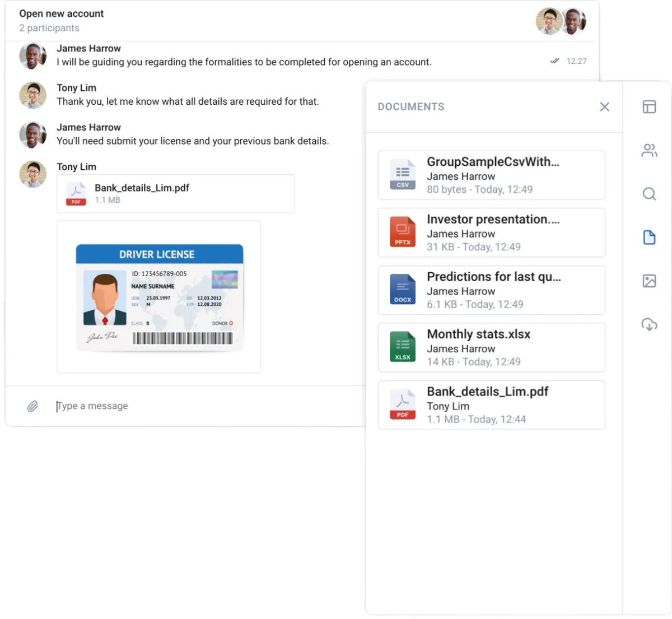Click the paperclip attachment icon

pos(32,406)
